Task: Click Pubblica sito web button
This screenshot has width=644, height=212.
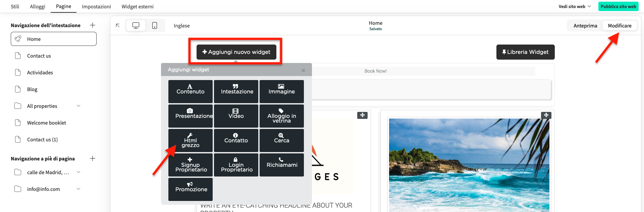Action: pos(618,6)
